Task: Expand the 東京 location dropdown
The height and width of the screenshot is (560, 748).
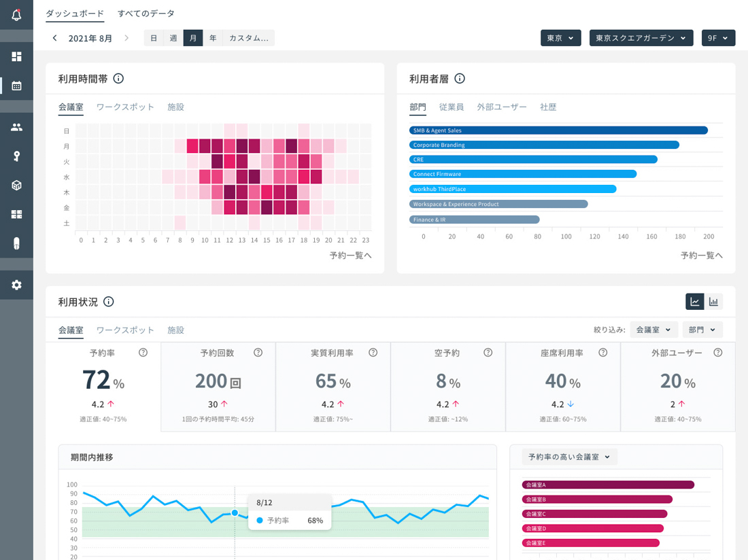Action: tap(560, 38)
